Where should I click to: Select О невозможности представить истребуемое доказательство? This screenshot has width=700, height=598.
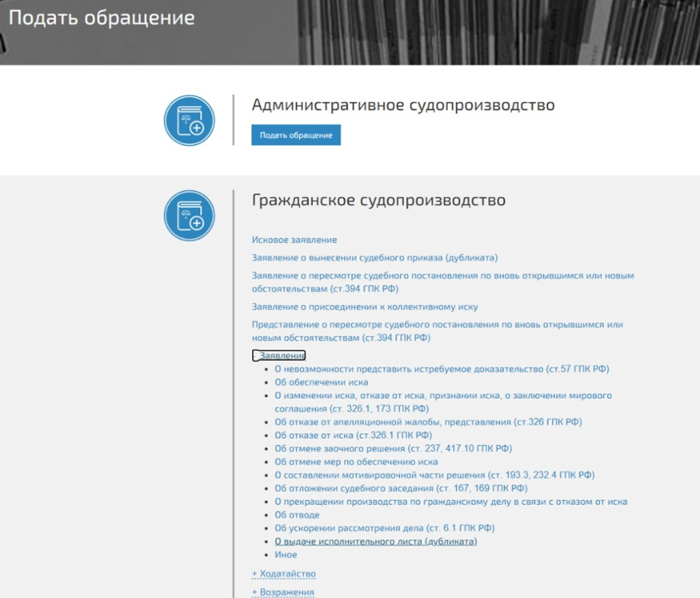click(442, 369)
